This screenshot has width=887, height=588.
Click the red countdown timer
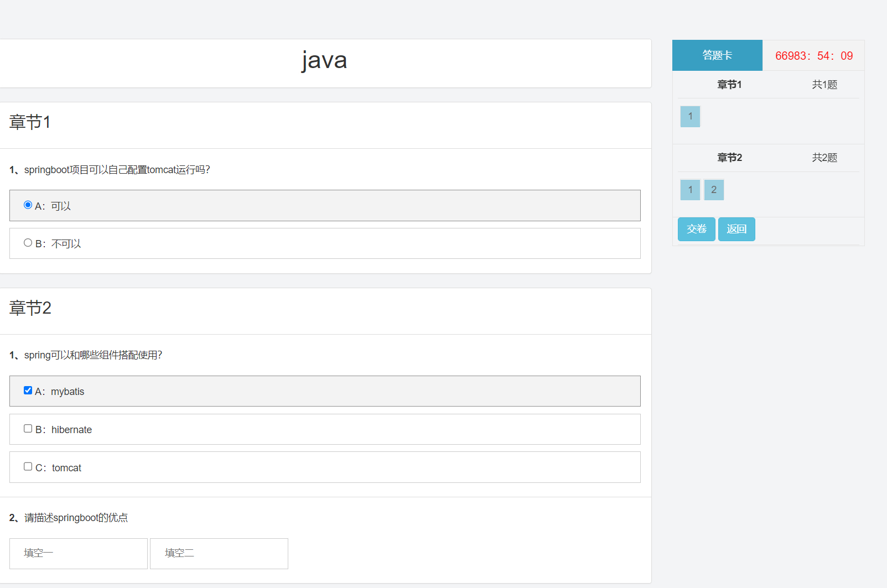(x=813, y=56)
